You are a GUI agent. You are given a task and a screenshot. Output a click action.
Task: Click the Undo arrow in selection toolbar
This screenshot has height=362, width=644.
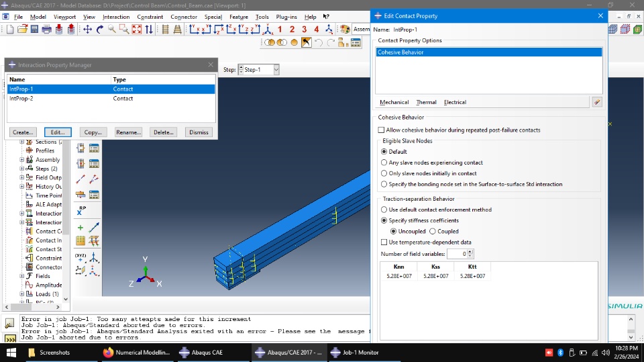(x=318, y=42)
